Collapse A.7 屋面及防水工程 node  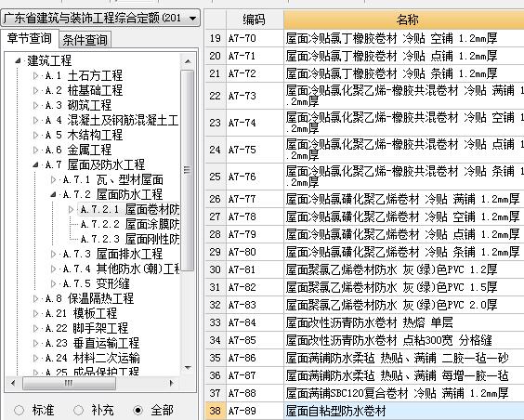pyautogui.click(x=35, y=164)
